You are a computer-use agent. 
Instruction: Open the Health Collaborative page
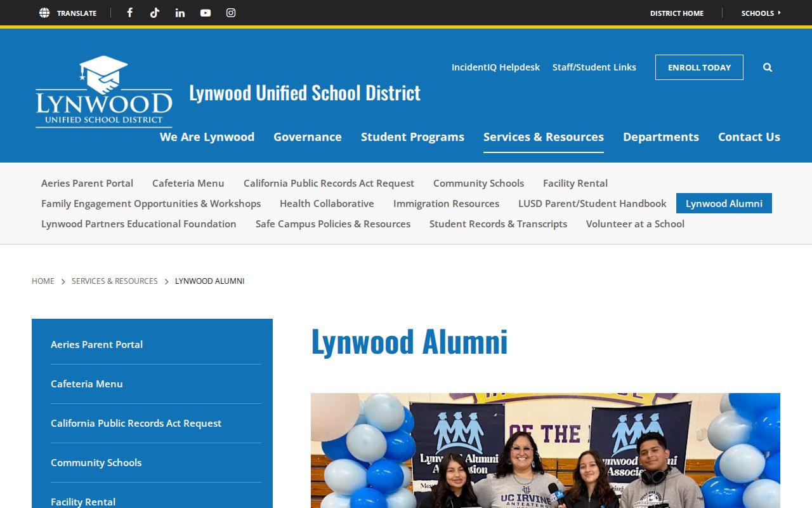[x=327, y=203]
